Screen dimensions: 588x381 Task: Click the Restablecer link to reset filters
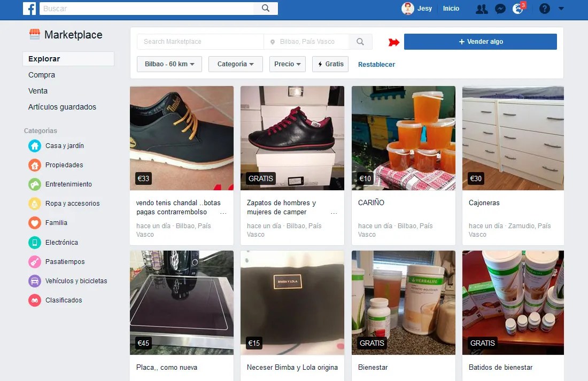point(376,64)
